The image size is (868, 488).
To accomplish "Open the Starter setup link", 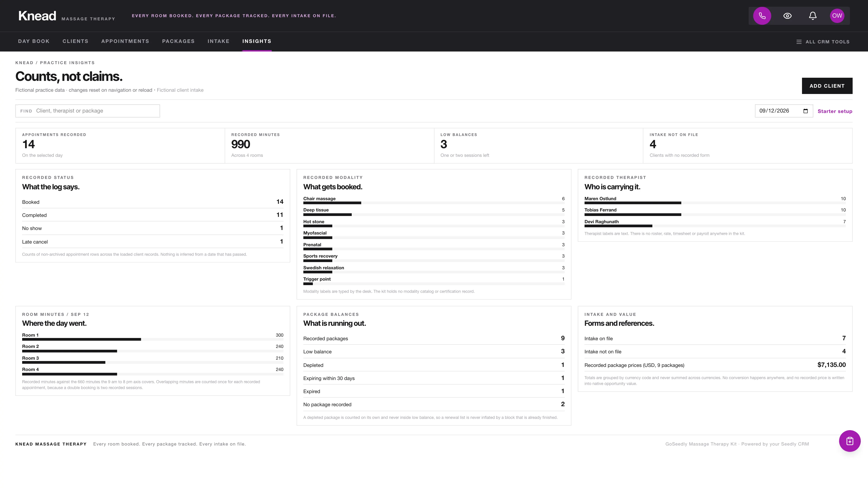I will 835,111.
